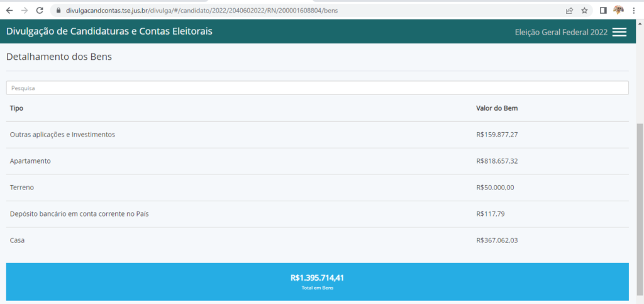Sort by the Valor do Bem header
The width and height of the screenshot is (644, 304).
[x=497, y=108]
